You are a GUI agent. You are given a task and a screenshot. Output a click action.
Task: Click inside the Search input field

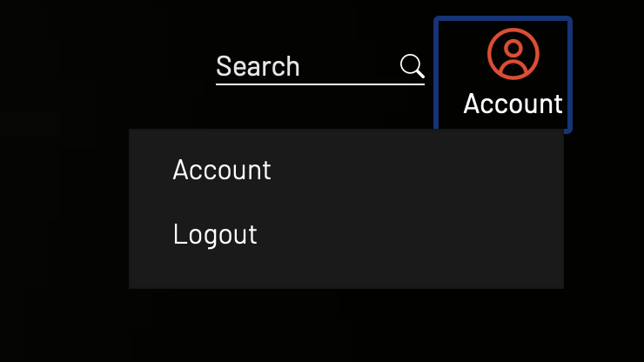tap(320, 66)
